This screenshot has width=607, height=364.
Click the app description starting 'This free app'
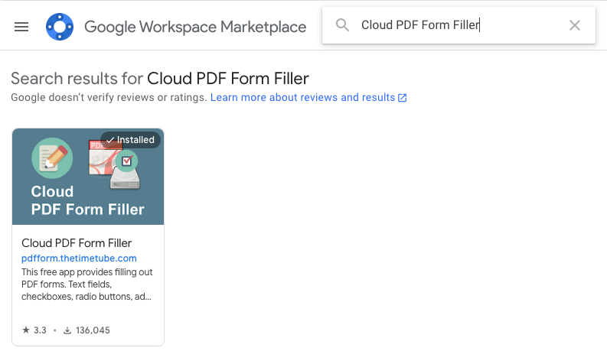(87, 284)
